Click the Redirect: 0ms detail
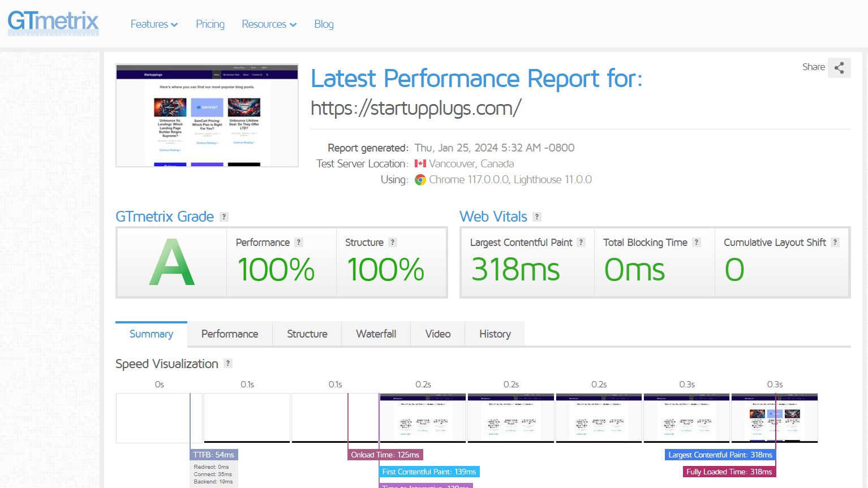Screen dimensions: 868x488 pos(211,467)
